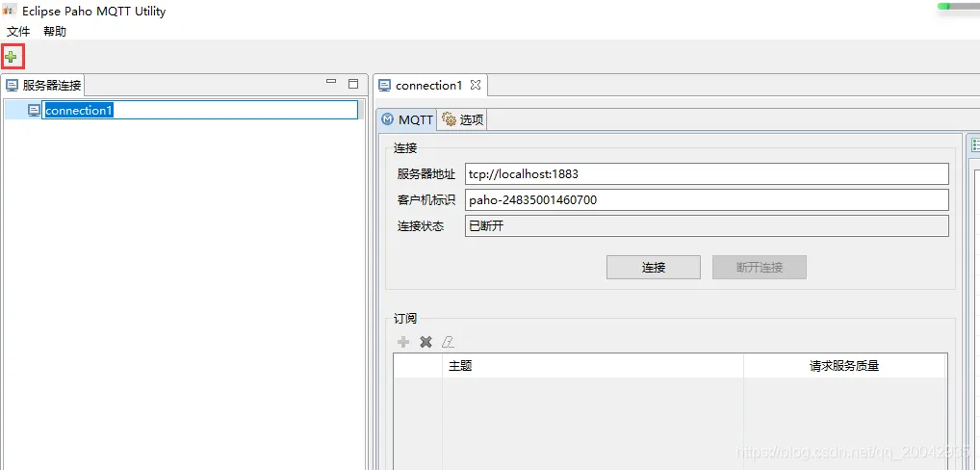Minimize the 服务器连接 panel
Screen dimensions: 980x470
click(x=331, y=82)
